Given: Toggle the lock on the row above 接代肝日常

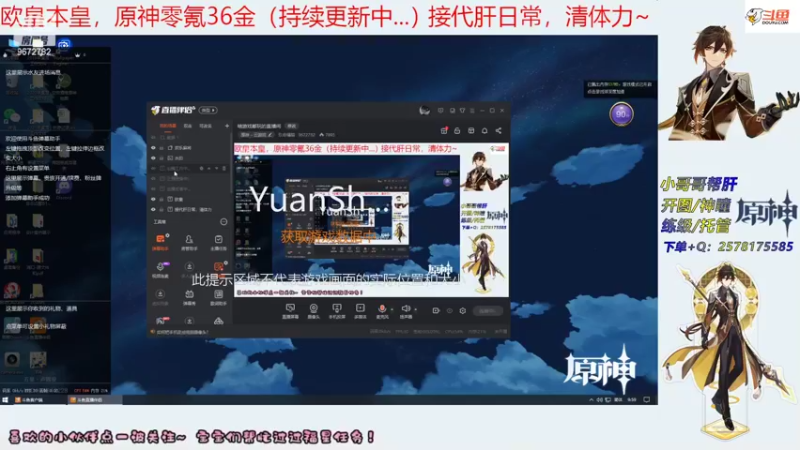Looking at the screenshot, I should (x=161, y=199).
